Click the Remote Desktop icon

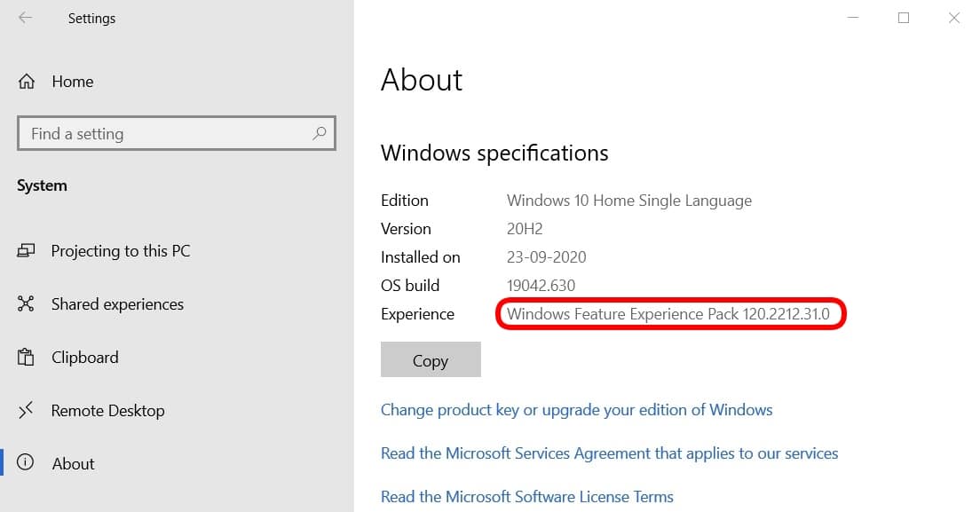click(x=26, y=410)
